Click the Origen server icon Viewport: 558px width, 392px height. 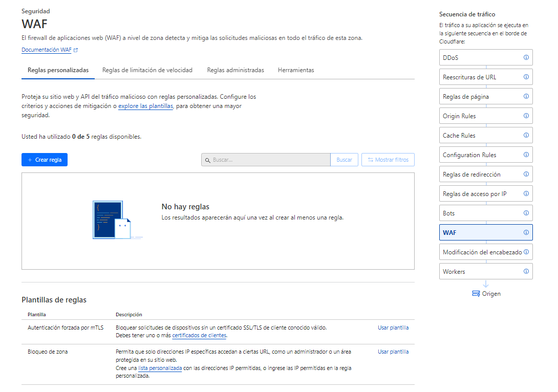coord(476,294)
